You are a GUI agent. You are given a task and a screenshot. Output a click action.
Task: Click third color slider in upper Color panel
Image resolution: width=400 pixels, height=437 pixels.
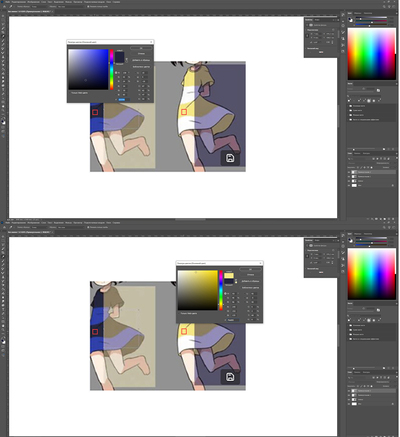click(371, 24)
